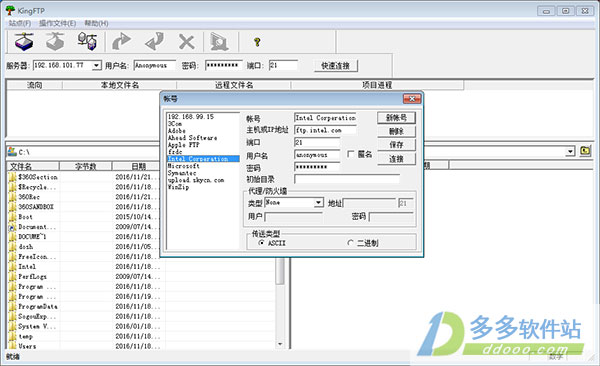Toggle the 匿名 anonymous checkbox
The width and height of the screenshot is (600, 366).
[350, 154]
